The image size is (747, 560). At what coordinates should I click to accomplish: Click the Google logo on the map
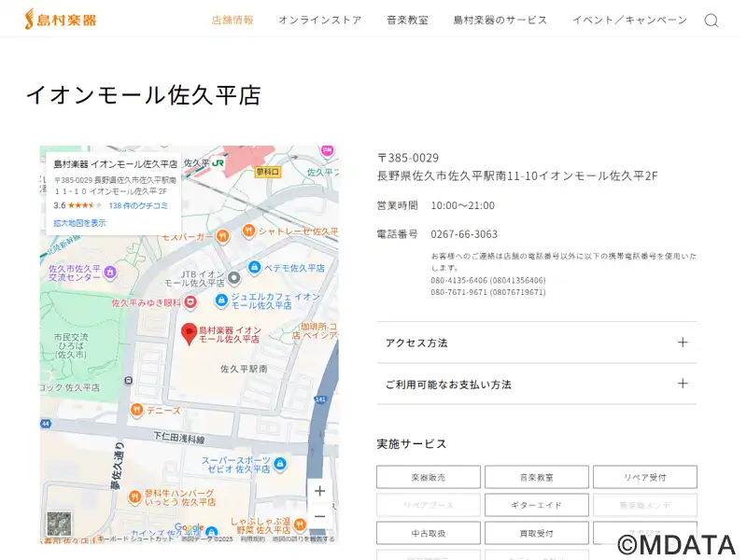190,527
